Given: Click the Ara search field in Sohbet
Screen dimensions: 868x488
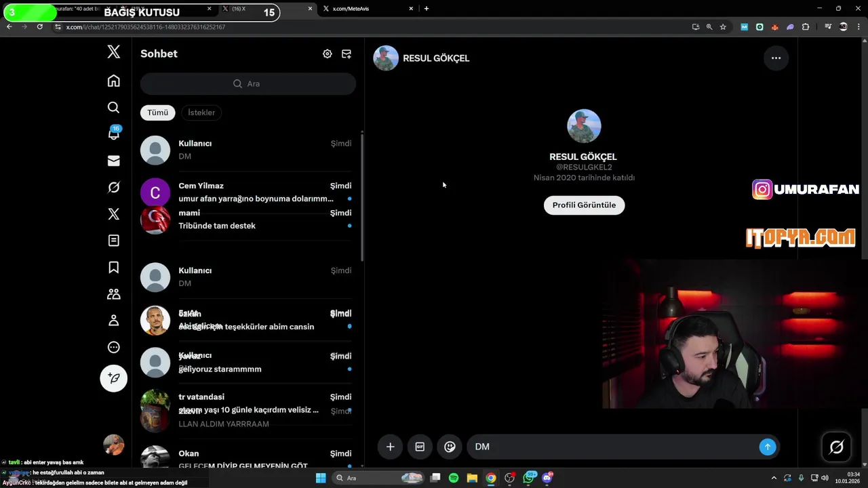Looking at the screenshot, I should (x=248, y=83).
